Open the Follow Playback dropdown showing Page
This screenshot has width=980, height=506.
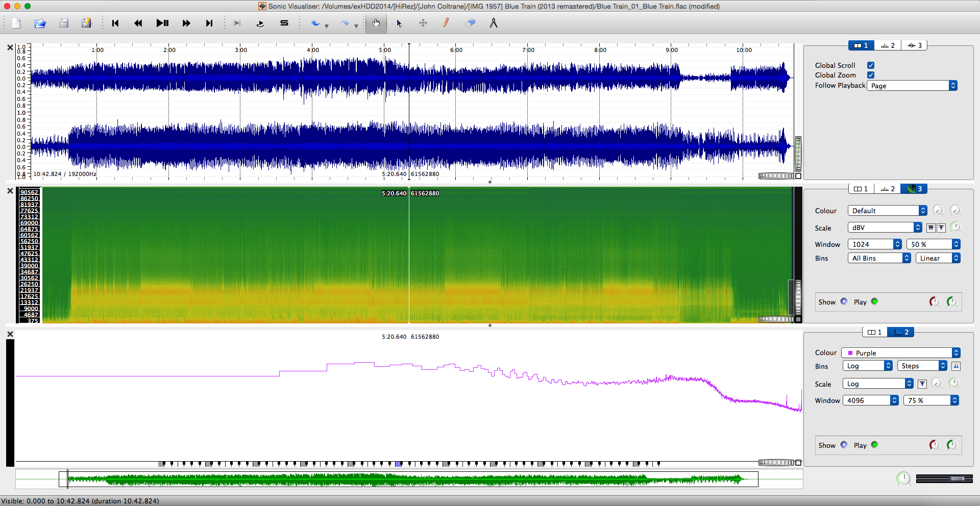[x=912, y=86]
